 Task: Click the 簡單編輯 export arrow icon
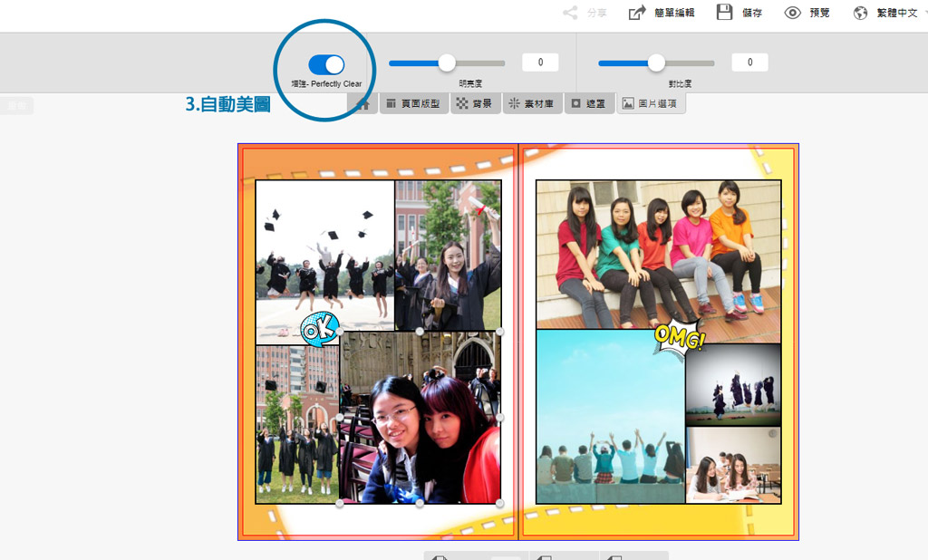(x=637, y=13)
